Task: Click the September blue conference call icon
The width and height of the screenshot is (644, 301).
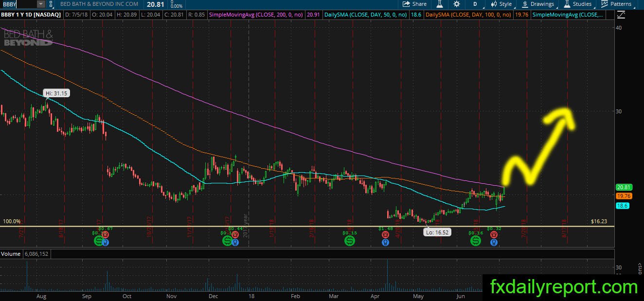Action: click(106, 242)
